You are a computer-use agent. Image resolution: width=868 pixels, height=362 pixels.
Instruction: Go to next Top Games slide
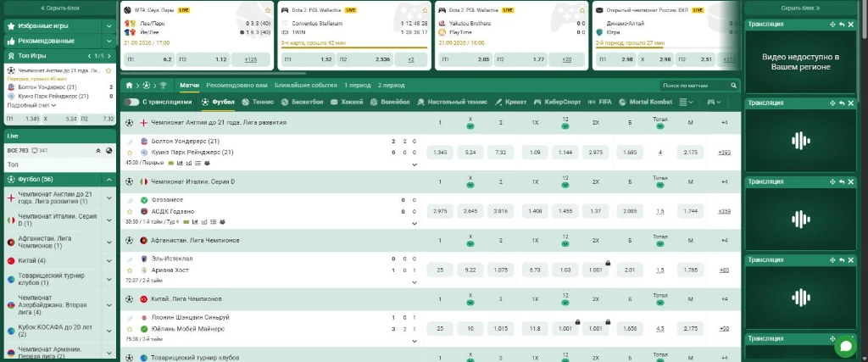coord(109,56)
